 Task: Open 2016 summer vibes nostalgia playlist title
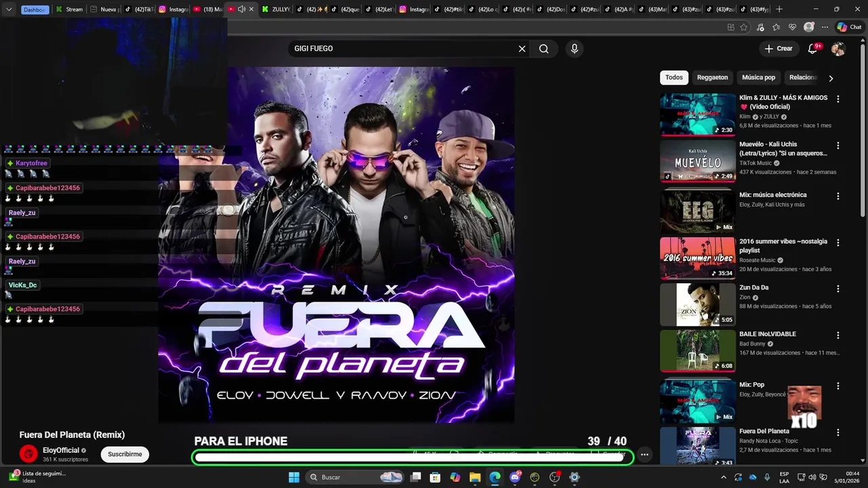[x=783, y=246]
